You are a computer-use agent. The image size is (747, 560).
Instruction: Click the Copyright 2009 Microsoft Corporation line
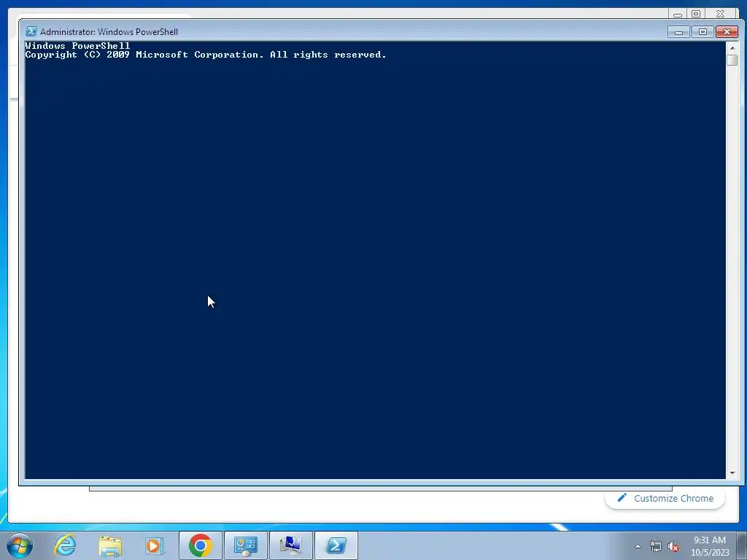click(206, 55)
